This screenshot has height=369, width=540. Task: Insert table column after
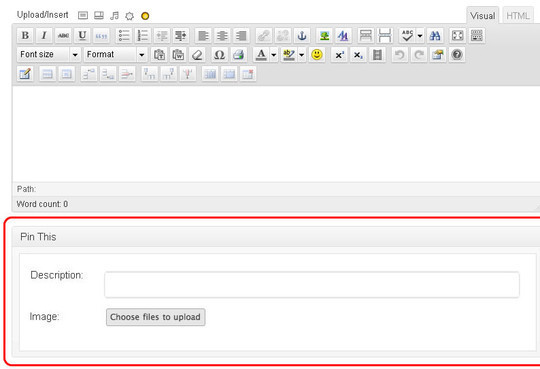169,74
